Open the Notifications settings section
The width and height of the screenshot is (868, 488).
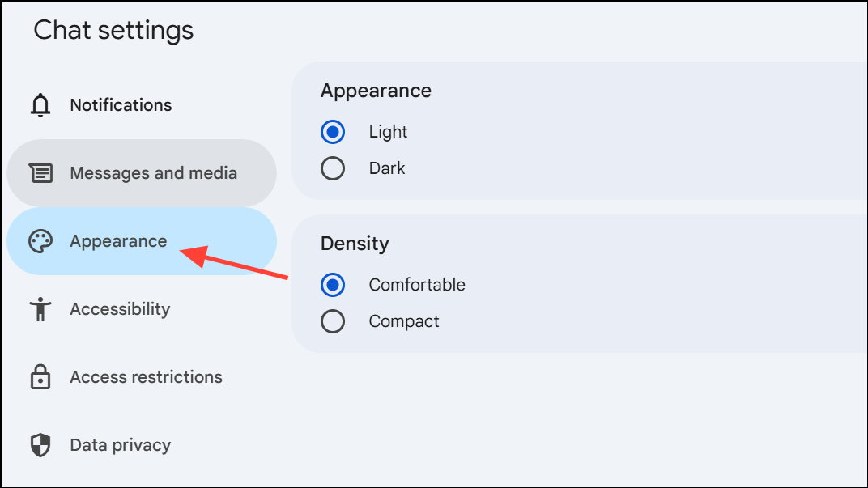[x=142, y=105]
